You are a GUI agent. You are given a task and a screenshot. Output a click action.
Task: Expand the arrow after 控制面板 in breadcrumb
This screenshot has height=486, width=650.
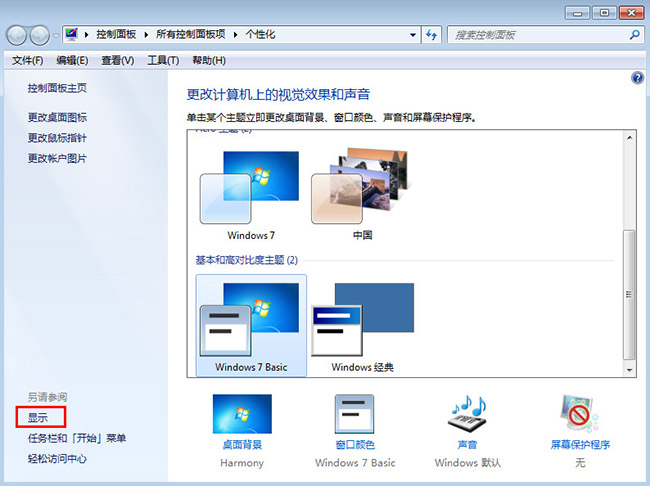[148, 35]
